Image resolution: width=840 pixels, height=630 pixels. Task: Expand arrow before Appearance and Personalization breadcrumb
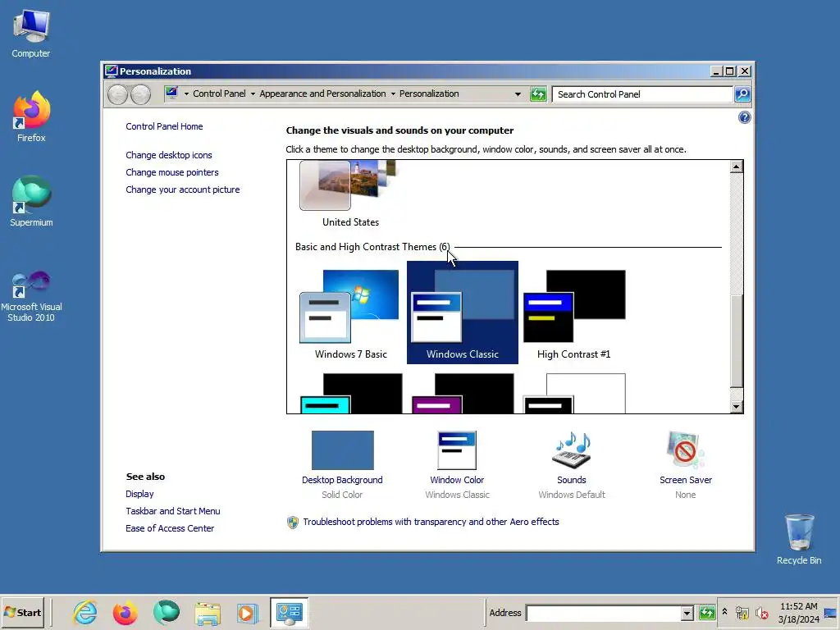pos(253,94)
